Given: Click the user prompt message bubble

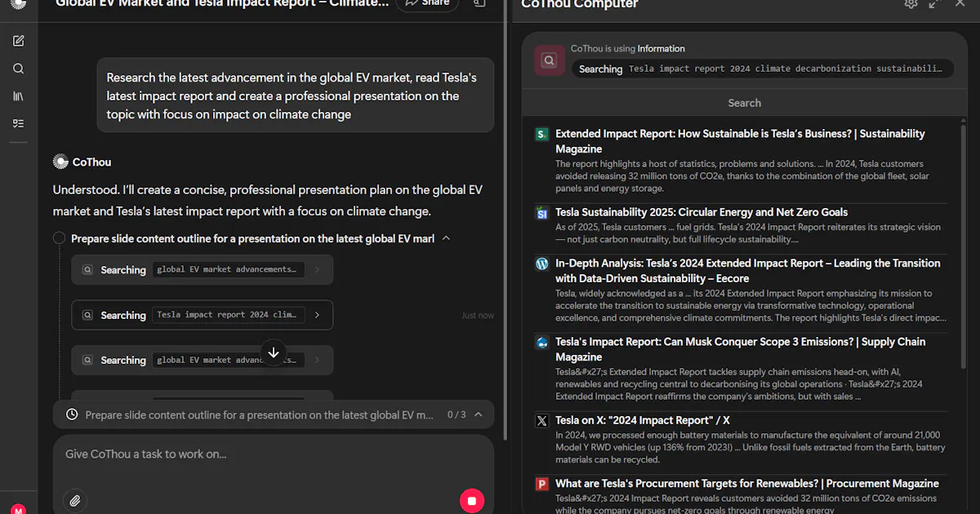Looking at the screenshot, I should (295, 96).
